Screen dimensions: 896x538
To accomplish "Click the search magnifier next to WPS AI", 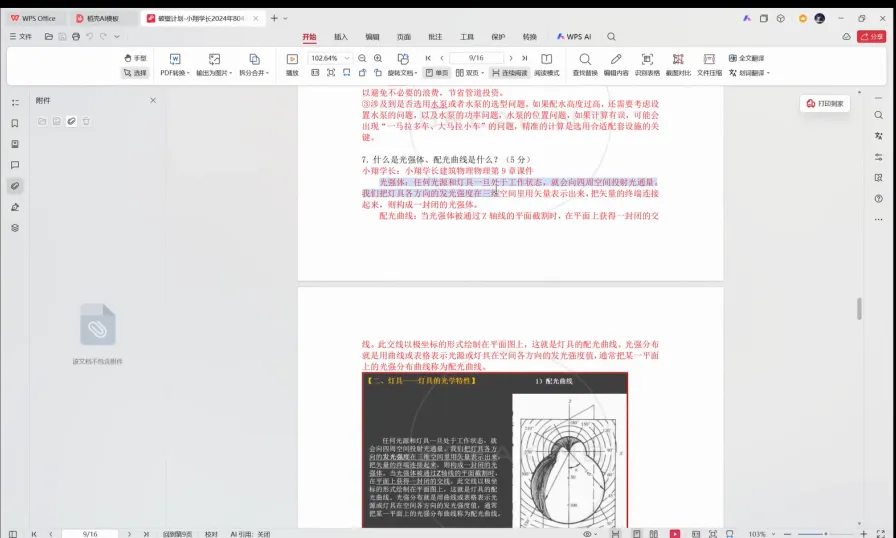I will coord(611,37).
